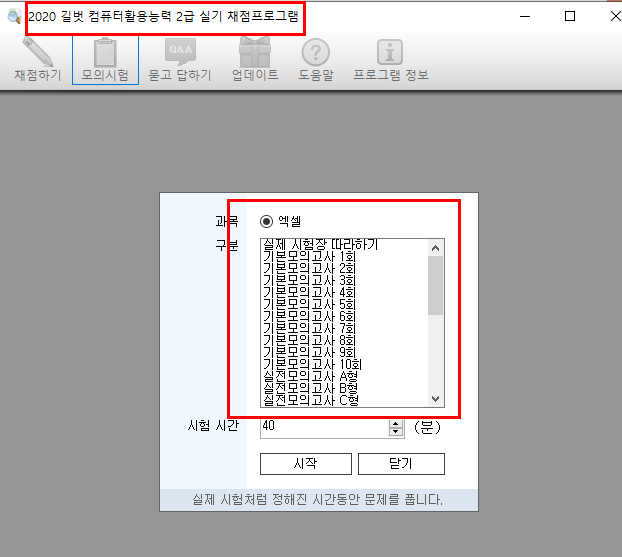Select the 엑셀 radio button

(x=267, y=221)
